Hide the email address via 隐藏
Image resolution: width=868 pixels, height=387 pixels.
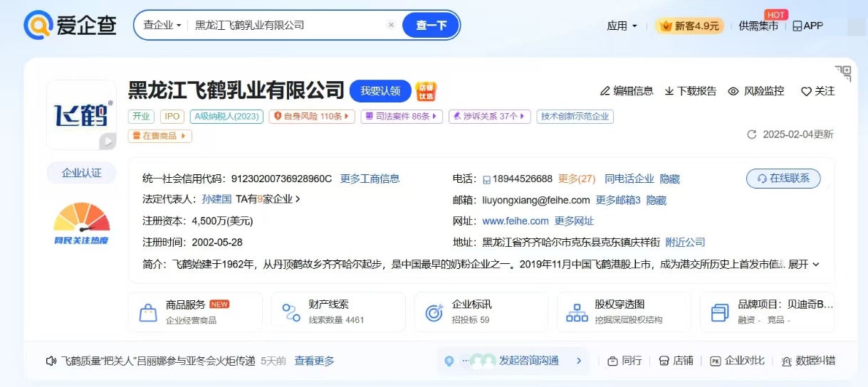coord(656,201)
